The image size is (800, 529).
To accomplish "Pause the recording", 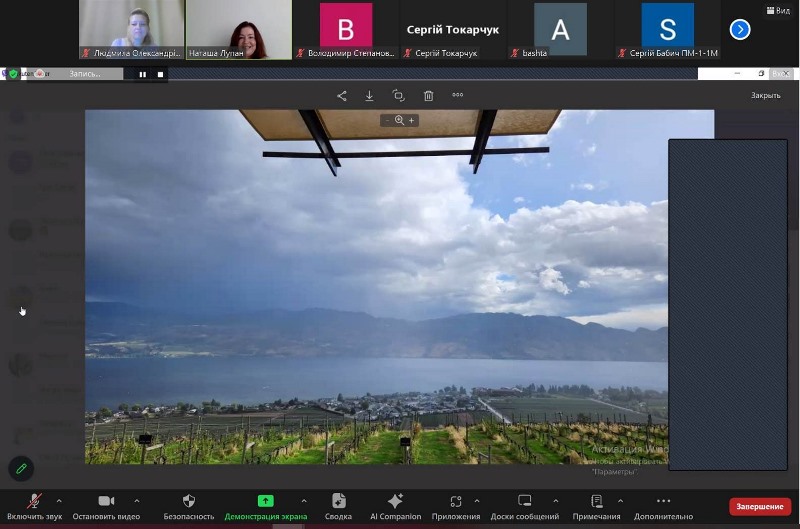I will click(143, 74).
